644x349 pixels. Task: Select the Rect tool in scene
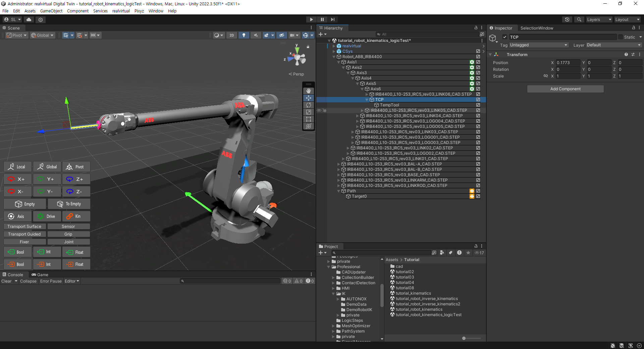tap(309, 119)
